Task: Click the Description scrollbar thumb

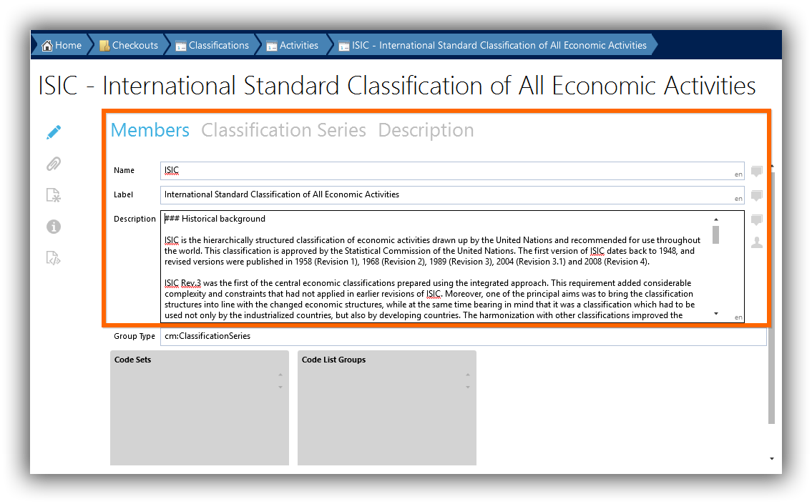Action: pos(715,235)
